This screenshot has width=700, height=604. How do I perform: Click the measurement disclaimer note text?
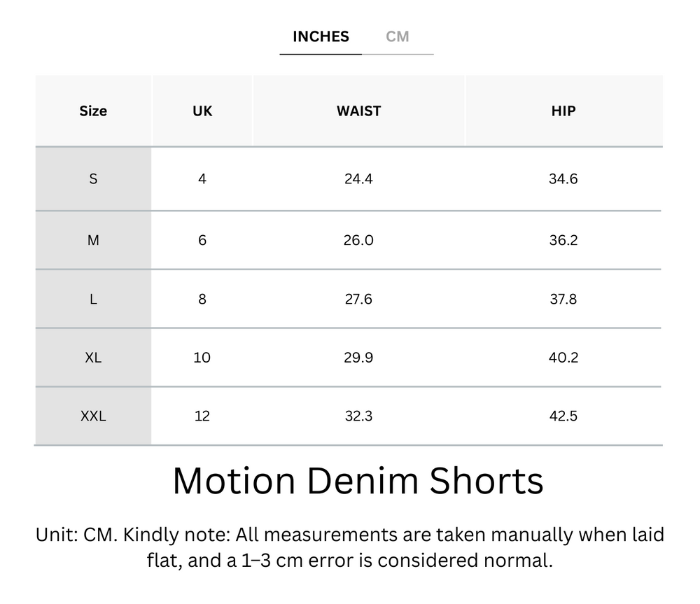pyautogui.click(x=350, y=549)
